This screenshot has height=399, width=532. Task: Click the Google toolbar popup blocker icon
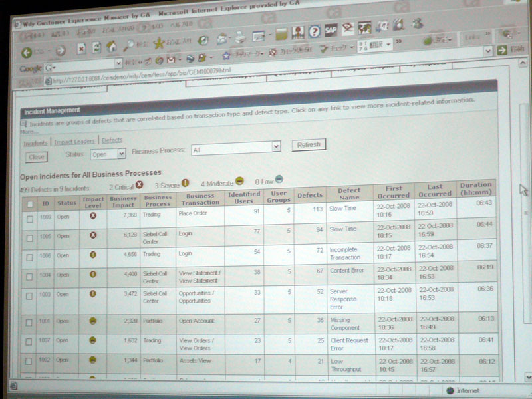point(273,53)
